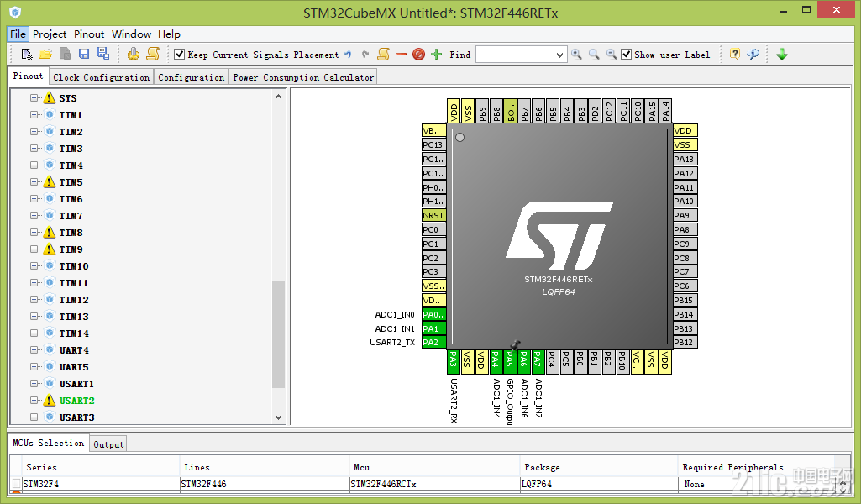Click the blue info speech bubble icon
Image resolution: width=861 pixels, height=504 pixels.
[753, 55]
